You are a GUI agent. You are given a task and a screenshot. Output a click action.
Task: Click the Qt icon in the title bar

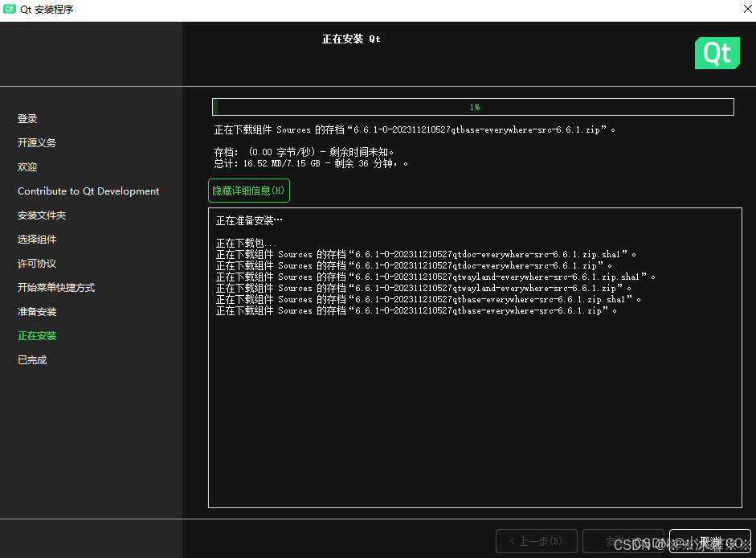click(x=9, y=9)
